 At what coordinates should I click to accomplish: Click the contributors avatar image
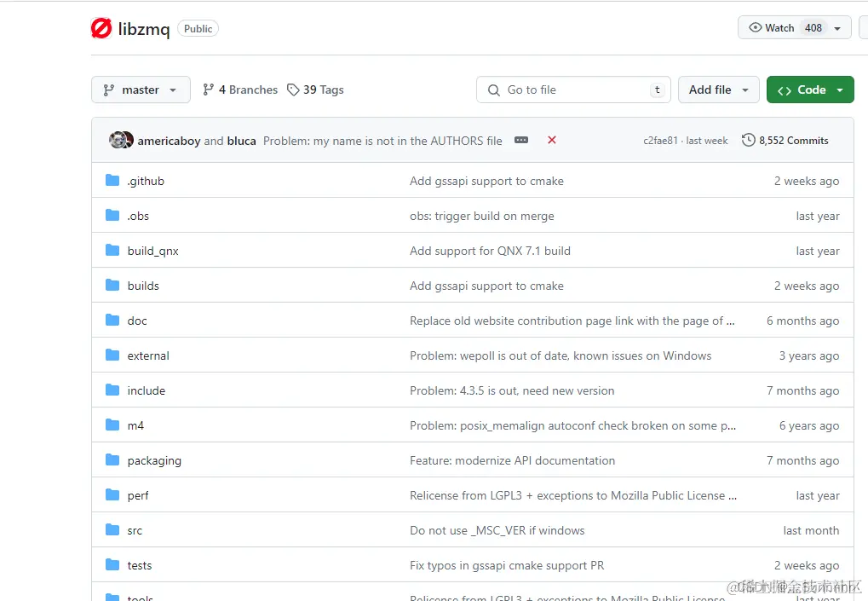pos(121,140)
